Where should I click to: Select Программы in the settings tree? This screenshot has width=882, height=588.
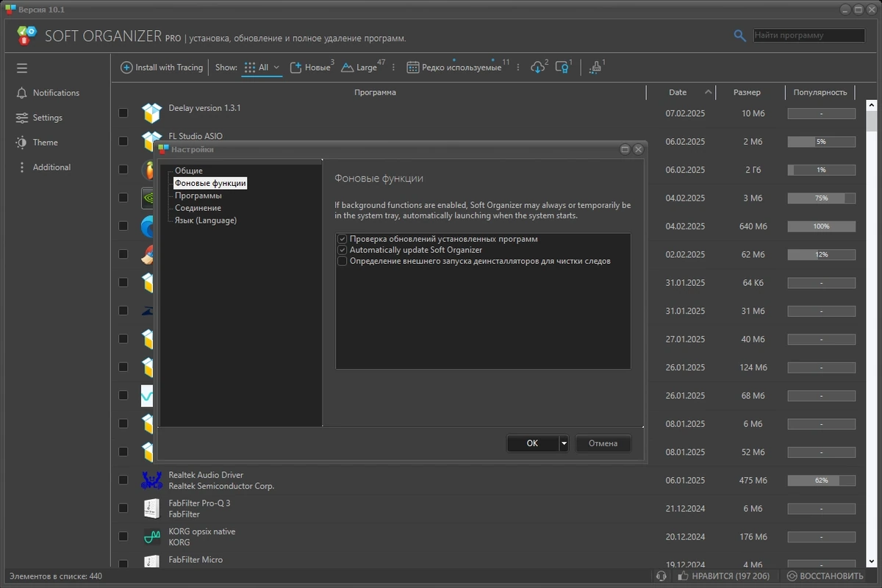(x=198, y=196)
